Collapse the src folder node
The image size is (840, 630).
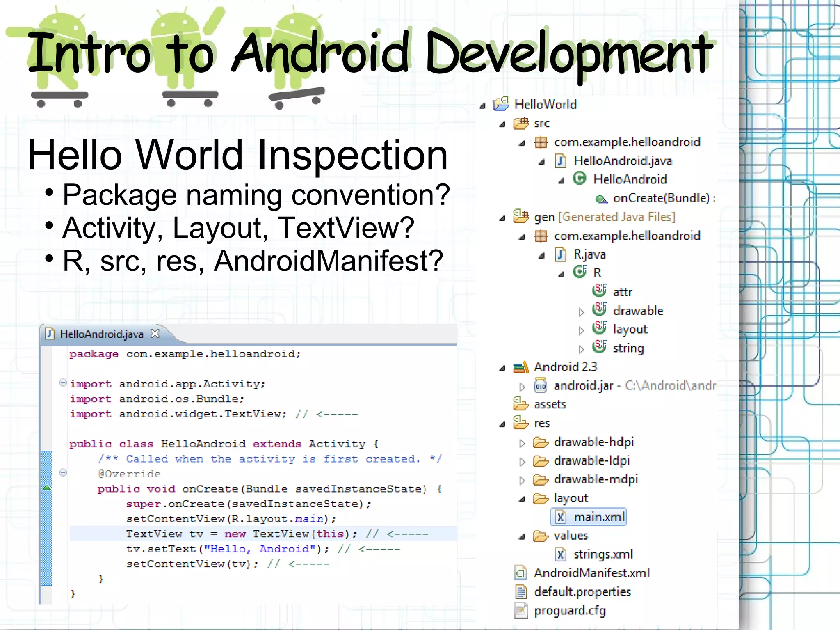coord(502,124)
